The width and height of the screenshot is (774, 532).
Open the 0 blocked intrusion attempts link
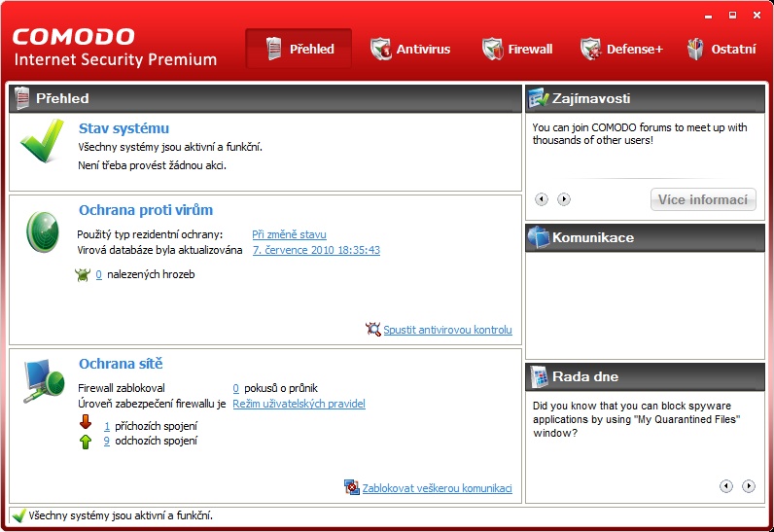(x=236, y=388)
